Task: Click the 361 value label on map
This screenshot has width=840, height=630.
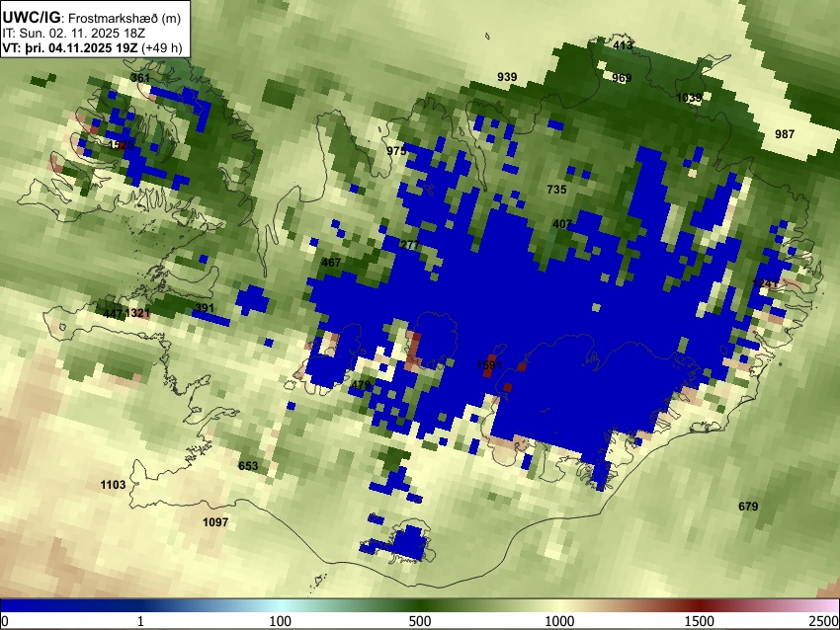Action: (x=140, y=78)
